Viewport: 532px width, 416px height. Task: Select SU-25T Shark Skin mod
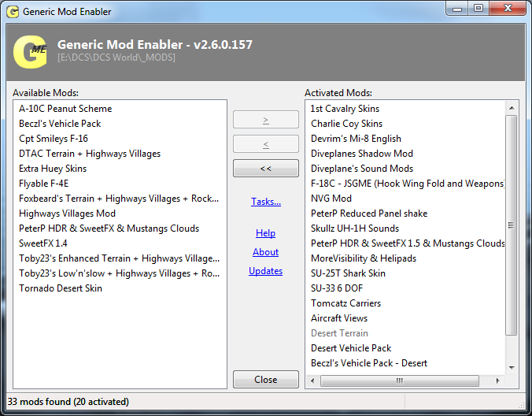click(x=348, y=273)
